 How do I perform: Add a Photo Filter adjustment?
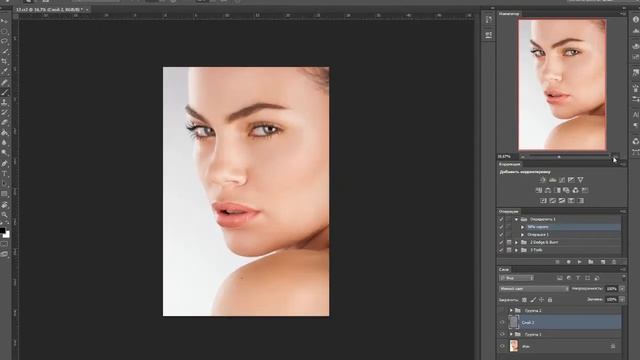point(566,191)
